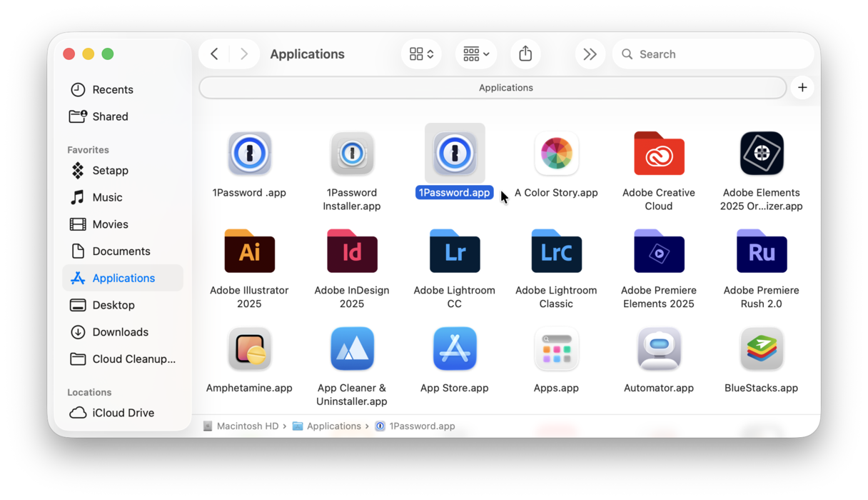868x500 pixels.
Task: Select the Amphetamine.app icon
Action: click(249, 349)
